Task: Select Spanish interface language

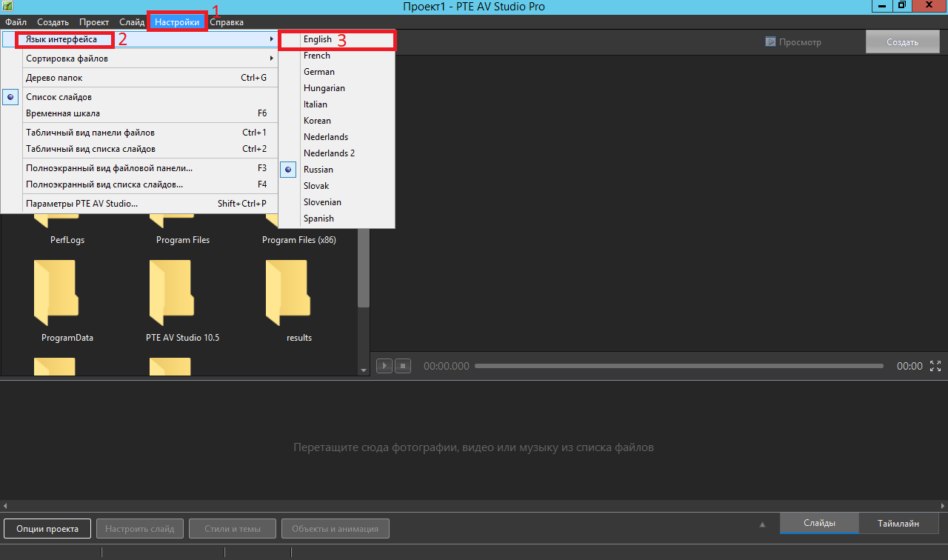Action: click(337, 219)
